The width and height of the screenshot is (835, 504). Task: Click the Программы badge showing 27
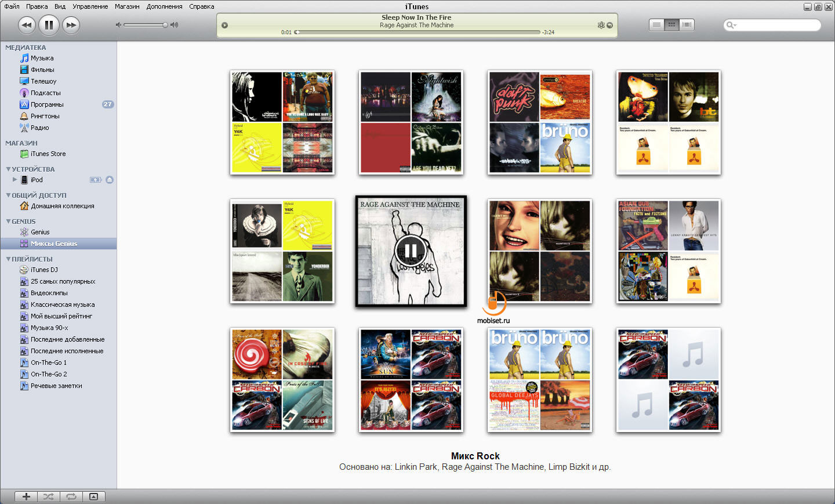[x=108, y=104]
